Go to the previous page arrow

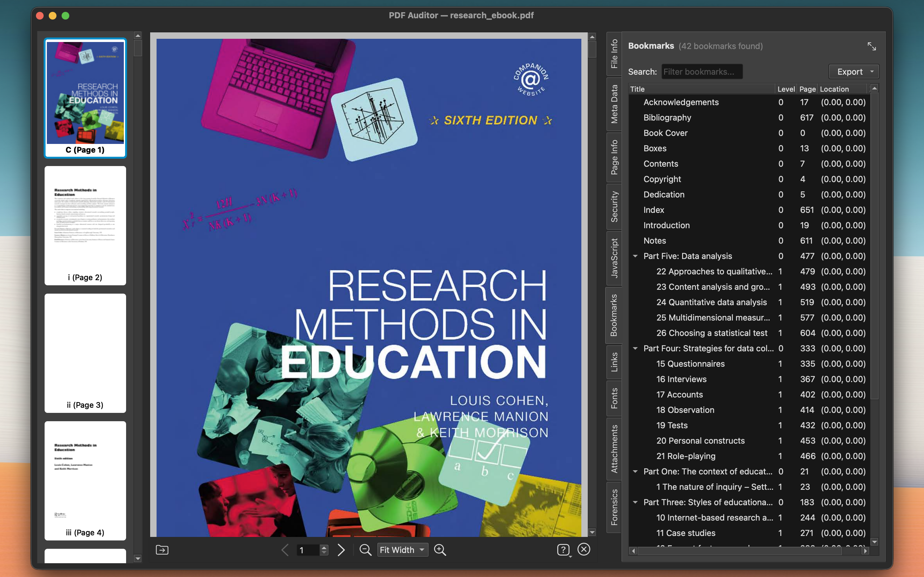pyautogui.click(x=285, y=549)
